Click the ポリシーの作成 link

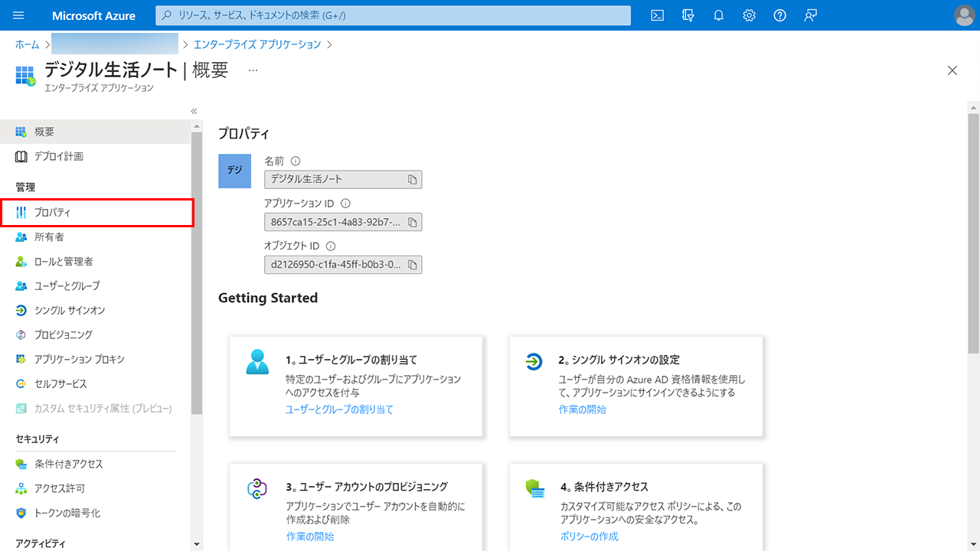590,536
